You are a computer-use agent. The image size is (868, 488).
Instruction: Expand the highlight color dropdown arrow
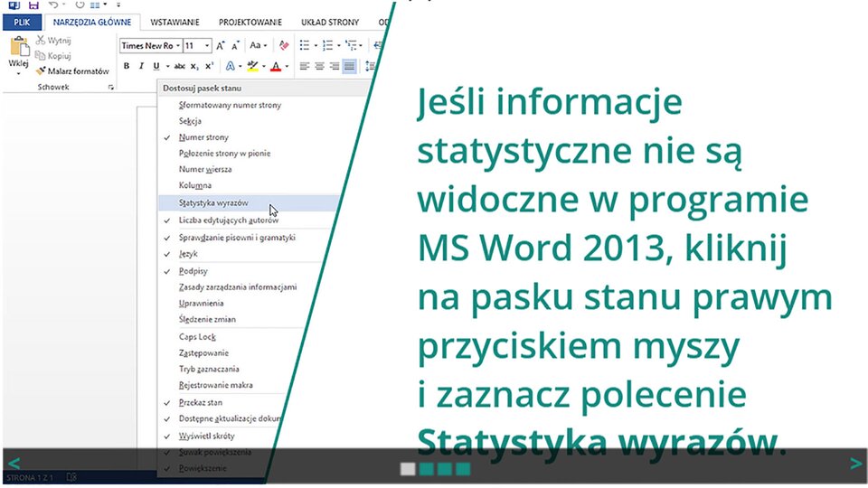coord(263,66)
